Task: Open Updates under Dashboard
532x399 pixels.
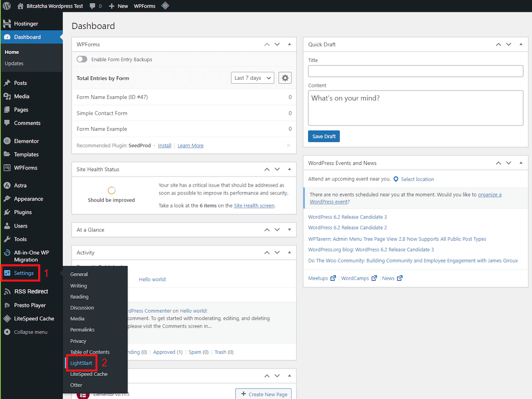Action: [14, 63]
